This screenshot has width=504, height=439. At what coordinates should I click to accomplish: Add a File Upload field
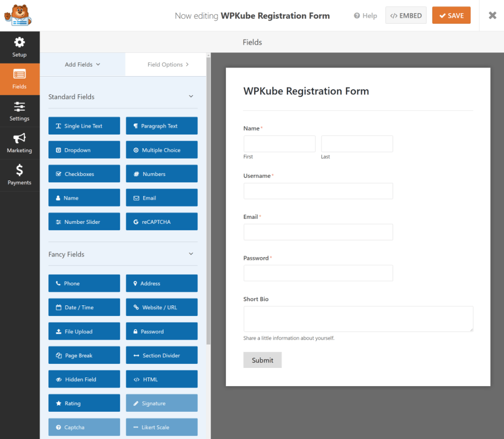click(84, 331)
